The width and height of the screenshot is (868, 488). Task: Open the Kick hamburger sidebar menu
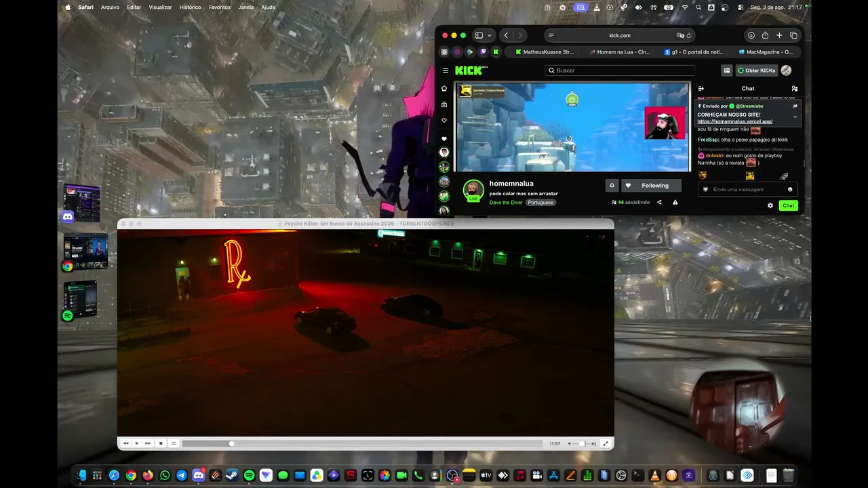pos(446,70)
